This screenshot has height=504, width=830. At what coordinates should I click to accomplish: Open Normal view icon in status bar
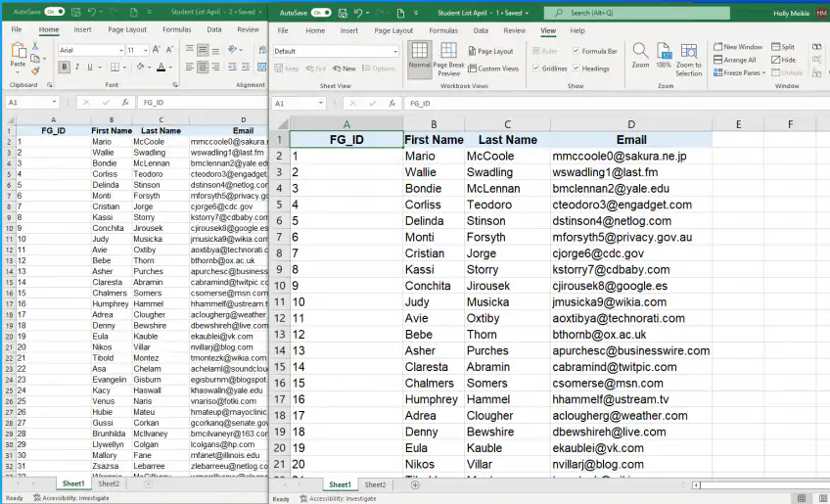[x=802, y=498]
